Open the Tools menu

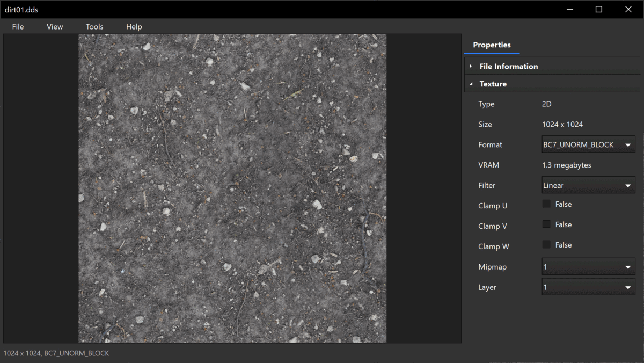click(94, 26)
